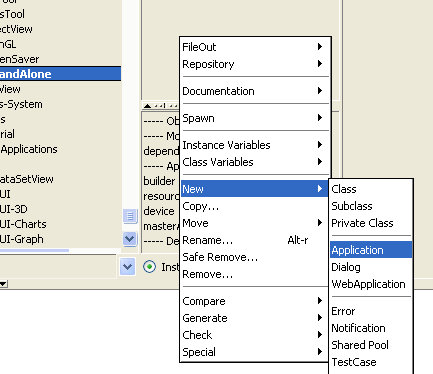433x374 pixels.
Task: Open the Generate submenu
Action: [255, 318]
